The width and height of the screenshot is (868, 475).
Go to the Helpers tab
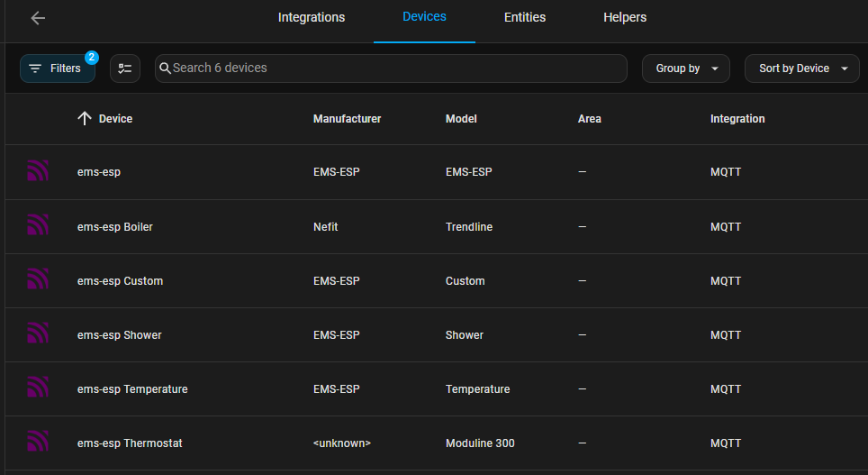click(x=624, y=18)
